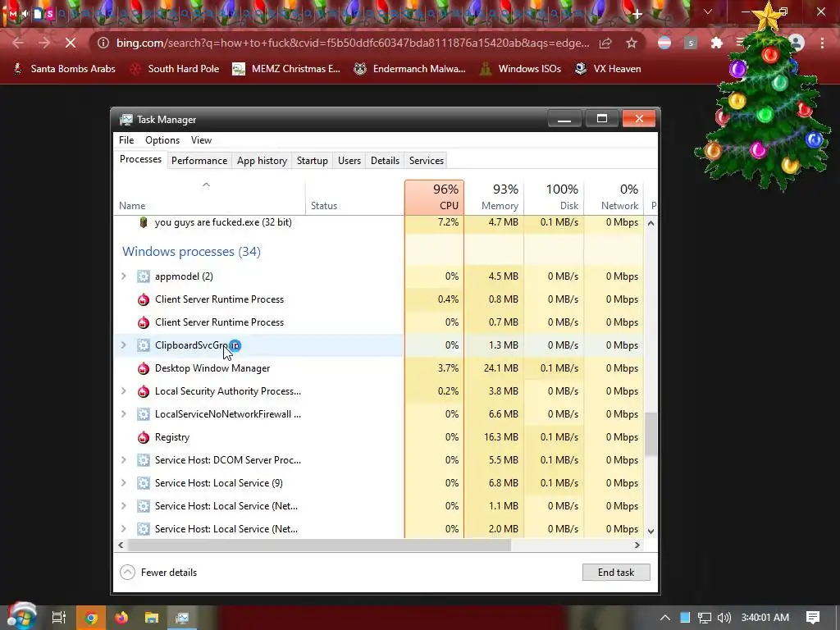Open the Start menu with Santa hat

[21, 616]
